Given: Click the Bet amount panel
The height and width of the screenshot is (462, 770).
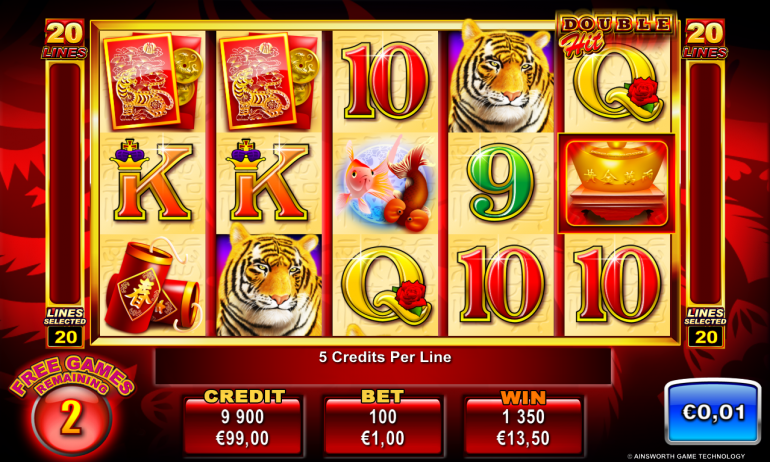Looking at the screenshot, I should 383,422.
